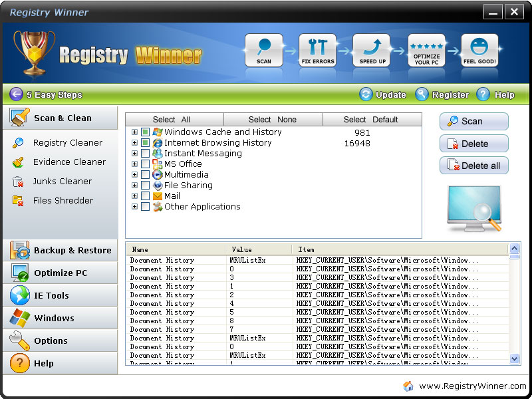Select the Document History row with value 3

(x=318, y=277)
